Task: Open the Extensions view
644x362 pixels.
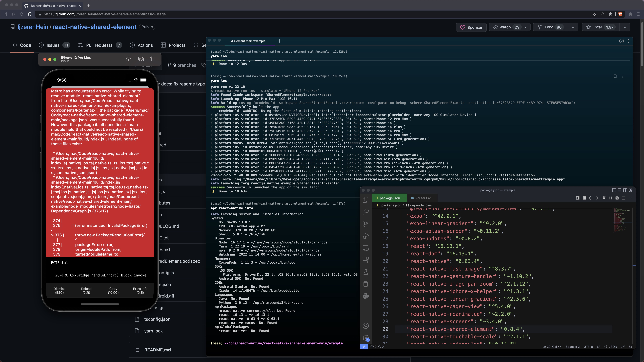Action: (366, 260)
